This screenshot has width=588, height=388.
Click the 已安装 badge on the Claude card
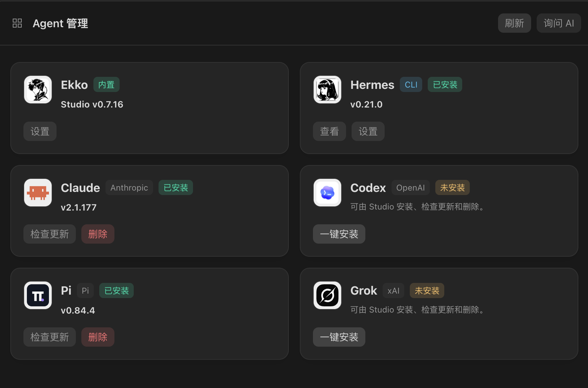[x=176, y=187]
